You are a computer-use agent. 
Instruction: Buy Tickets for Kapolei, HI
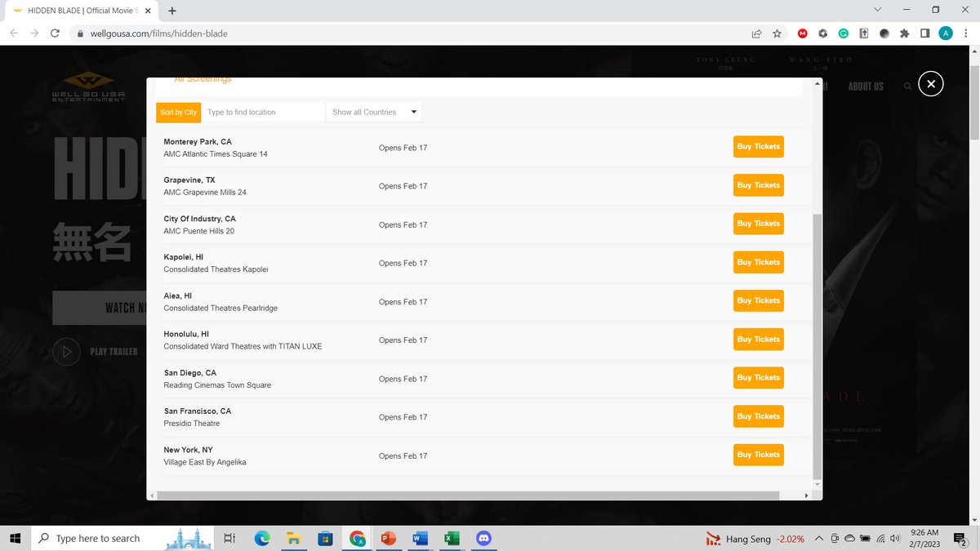[x=759, y=262]
